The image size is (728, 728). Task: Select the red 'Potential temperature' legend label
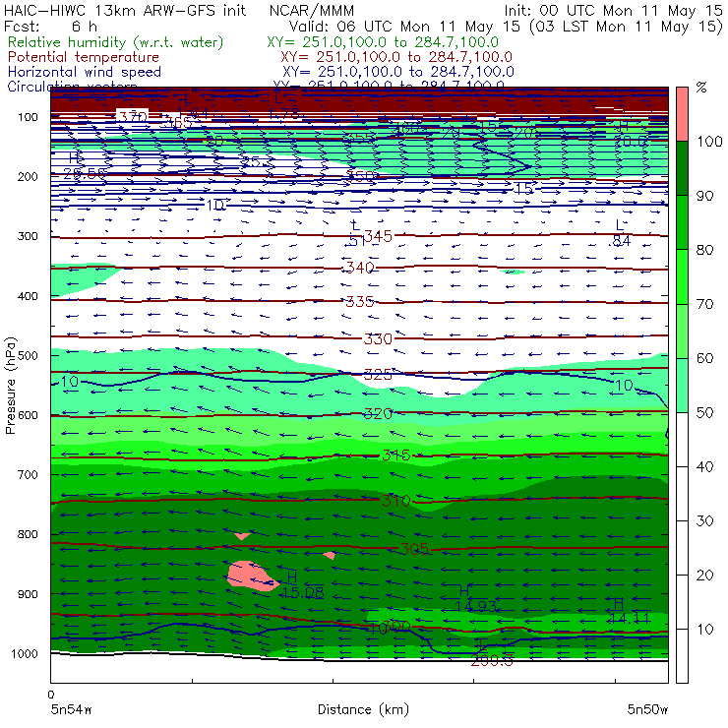83,57
